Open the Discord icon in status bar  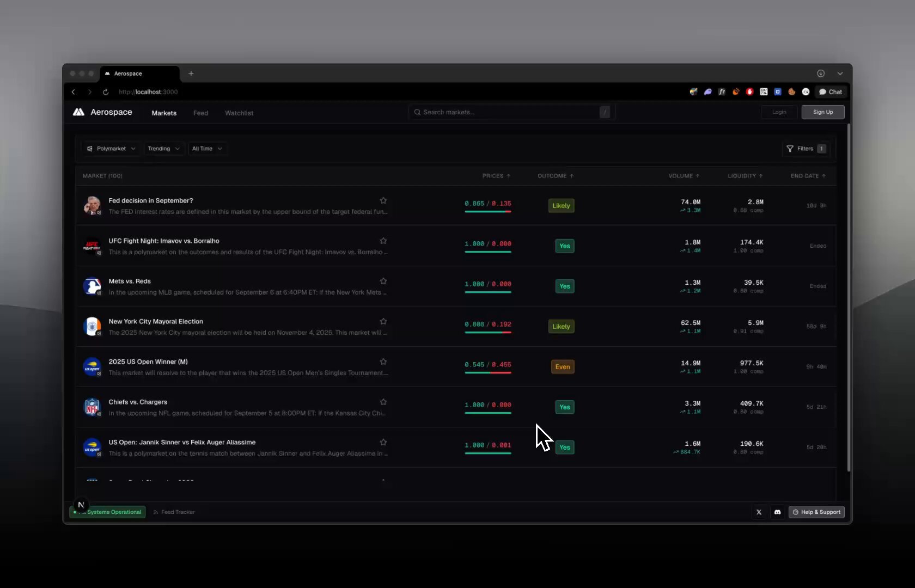click(777, 512)
